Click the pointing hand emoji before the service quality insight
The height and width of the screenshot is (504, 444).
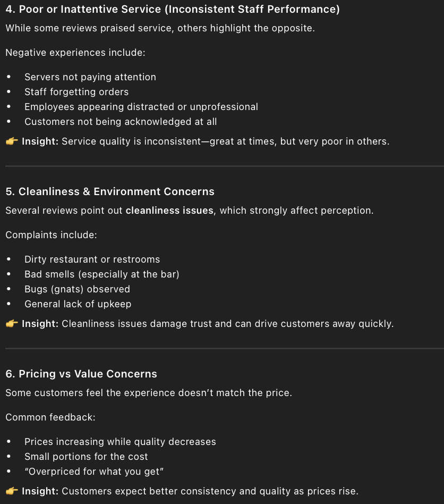12,142
